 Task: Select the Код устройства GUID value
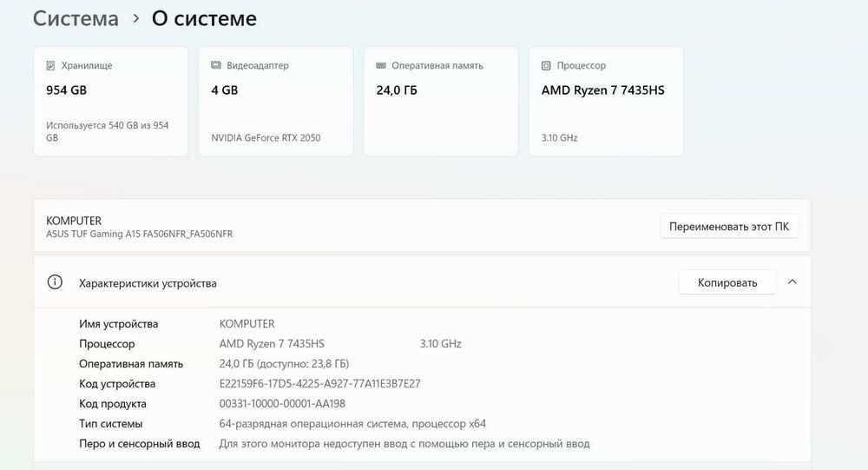(320, 383)
